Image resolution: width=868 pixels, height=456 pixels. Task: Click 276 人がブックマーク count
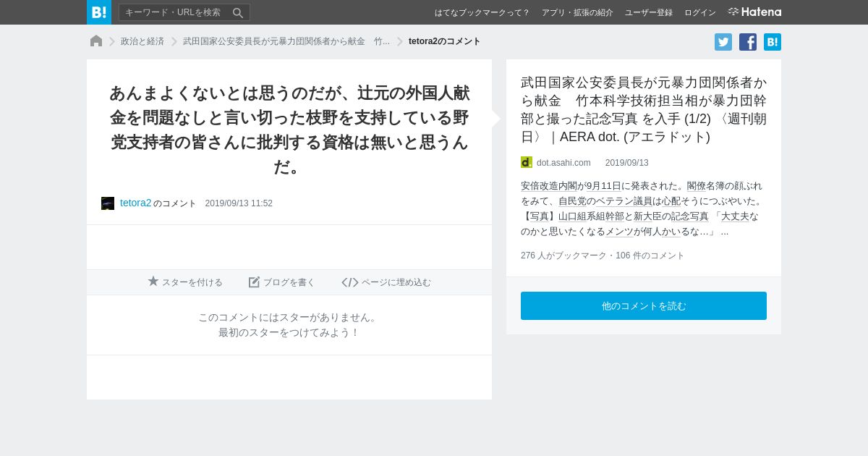click(563, 256)
